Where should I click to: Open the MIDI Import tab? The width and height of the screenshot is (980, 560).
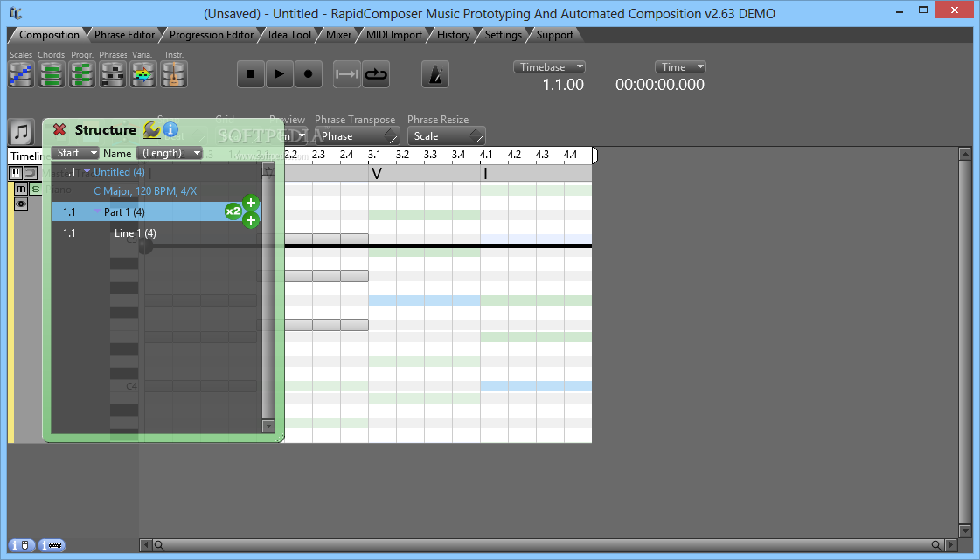393,35
